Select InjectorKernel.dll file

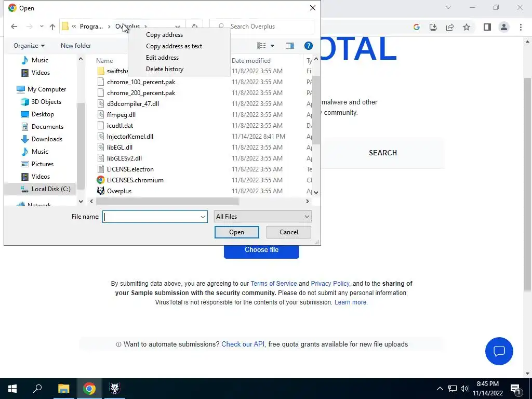130,137
